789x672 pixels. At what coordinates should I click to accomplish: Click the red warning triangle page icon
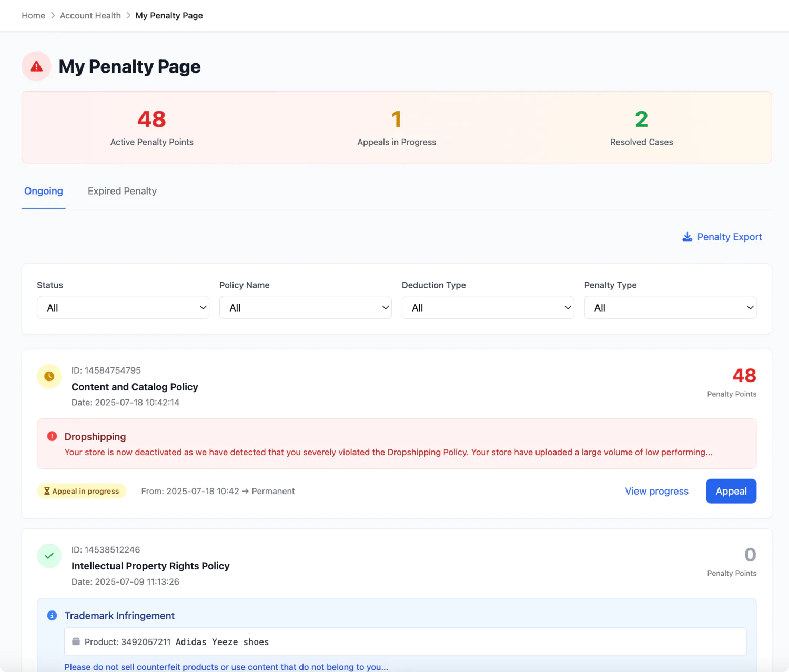point(36,66)
